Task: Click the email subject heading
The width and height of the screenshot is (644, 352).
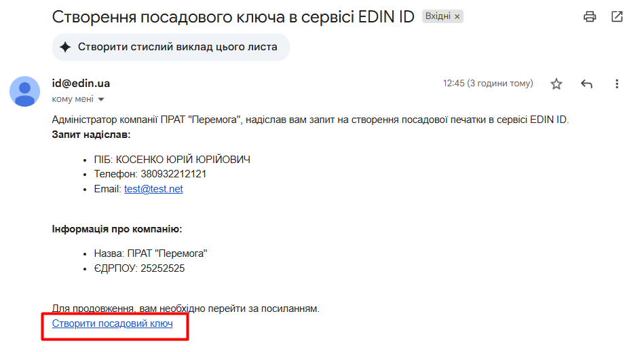Action: click(x=233, y=16)
